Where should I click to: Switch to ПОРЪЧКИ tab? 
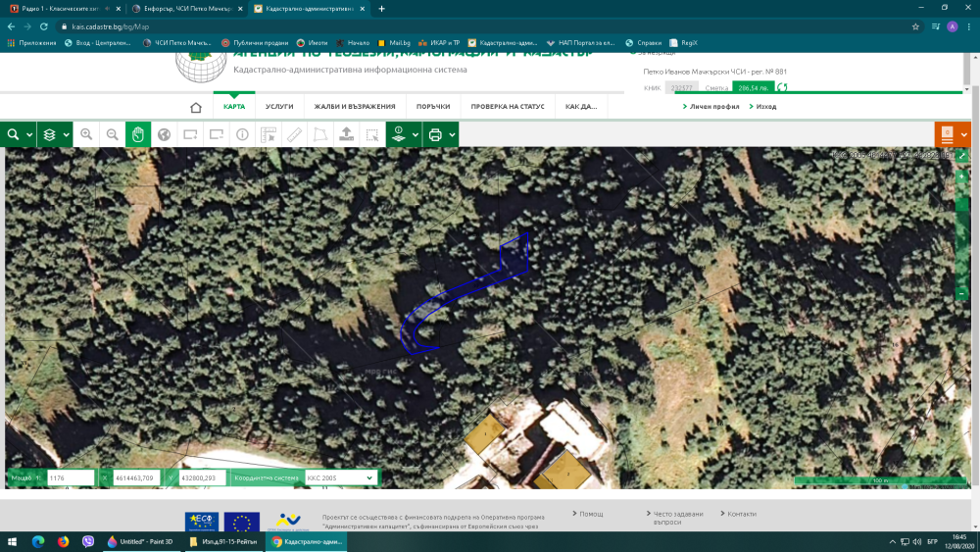[x=432, y=107]
